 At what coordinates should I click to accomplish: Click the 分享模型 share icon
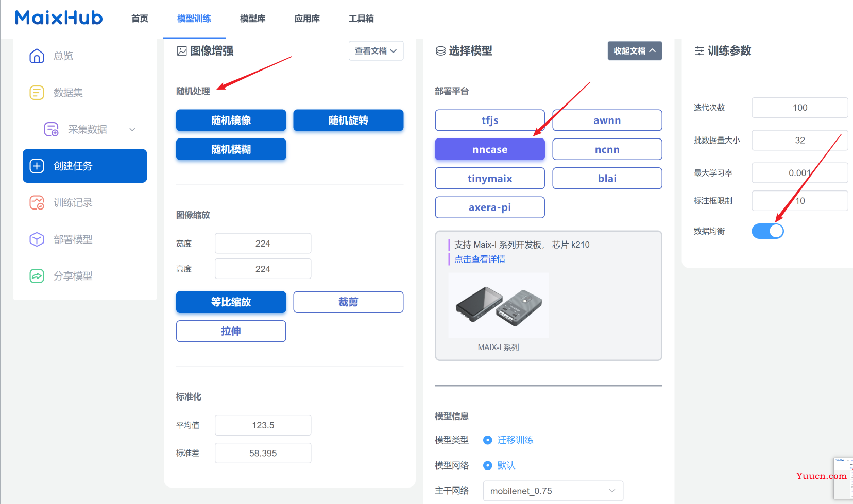pyautogui.click(x=37, y=276)
